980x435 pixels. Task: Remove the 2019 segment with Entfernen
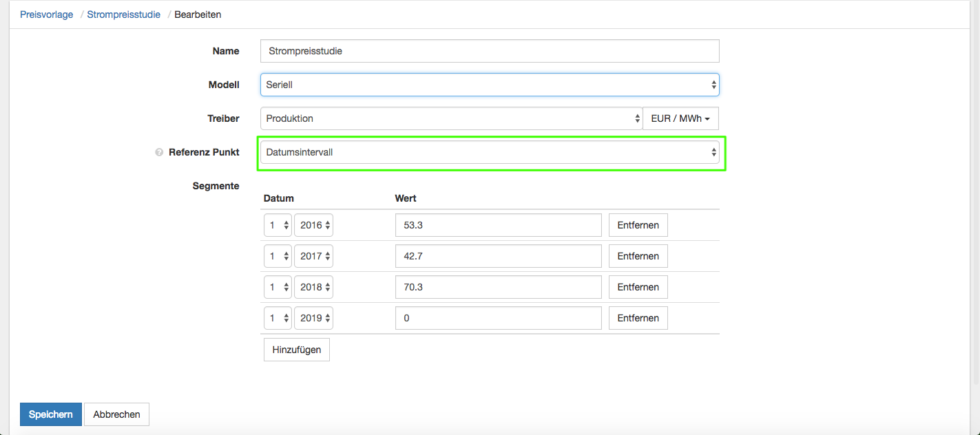pos(638,318)
